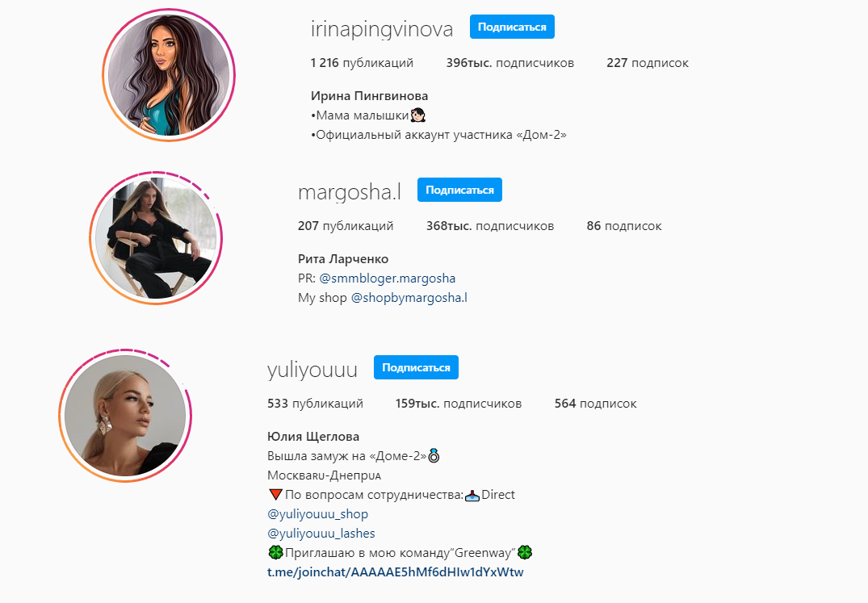Click the yuliyouuu username heading
Viewport: 868px width, 603px height.
[x=312, y=370]
